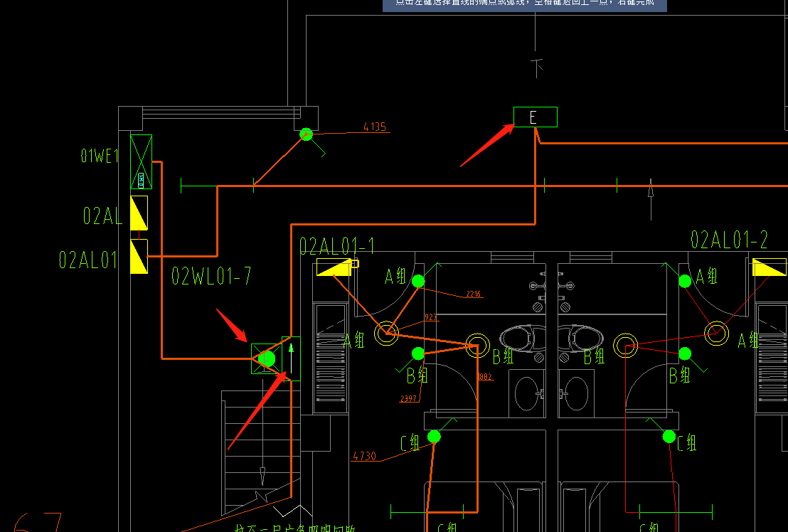The image size is (788, 532).
Task: Click C组 label beside 4730 switch dot
Action: click(x=410, y=444)
